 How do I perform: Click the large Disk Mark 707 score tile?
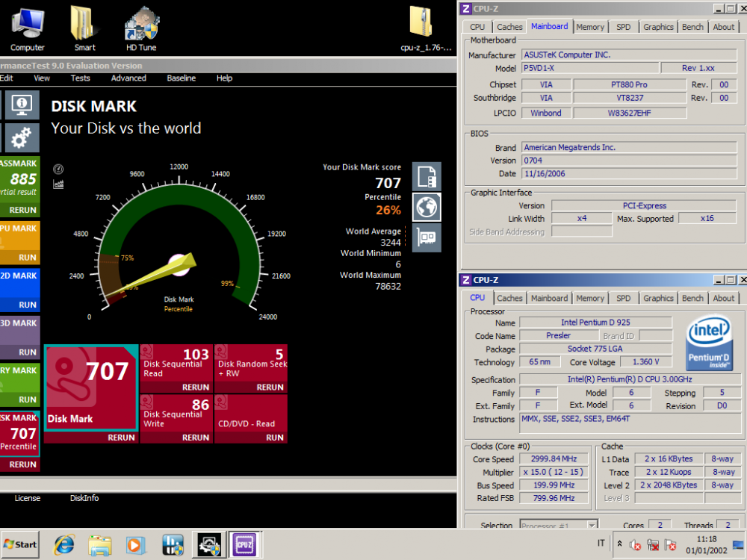click(91, 388)
